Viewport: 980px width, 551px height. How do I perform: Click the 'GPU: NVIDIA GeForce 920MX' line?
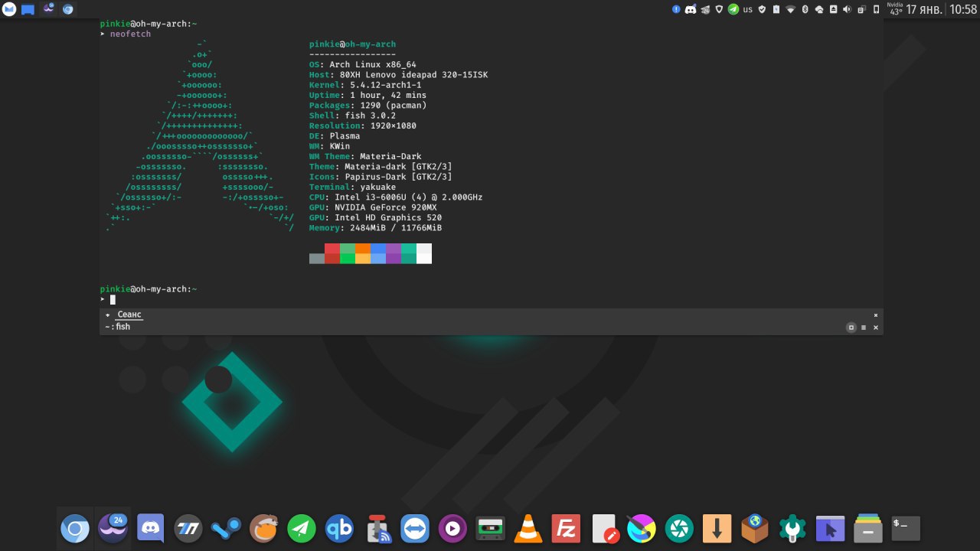pyautogui.click(x=373, y=207)
